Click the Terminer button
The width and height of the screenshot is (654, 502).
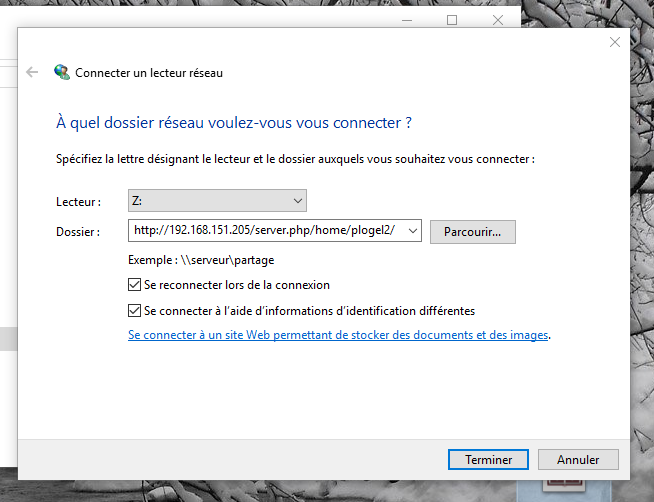488,459
